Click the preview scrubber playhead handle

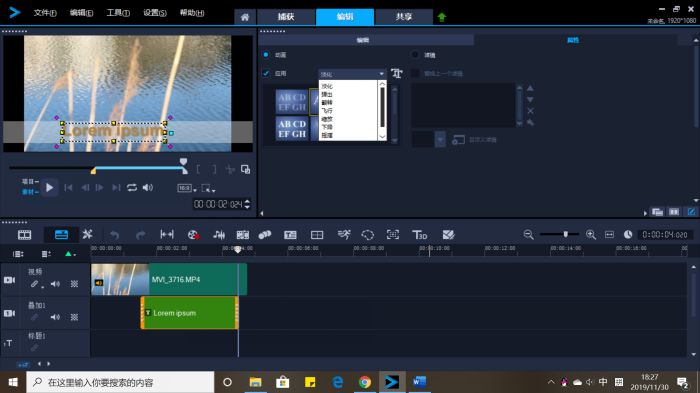[x=183, y=161]
